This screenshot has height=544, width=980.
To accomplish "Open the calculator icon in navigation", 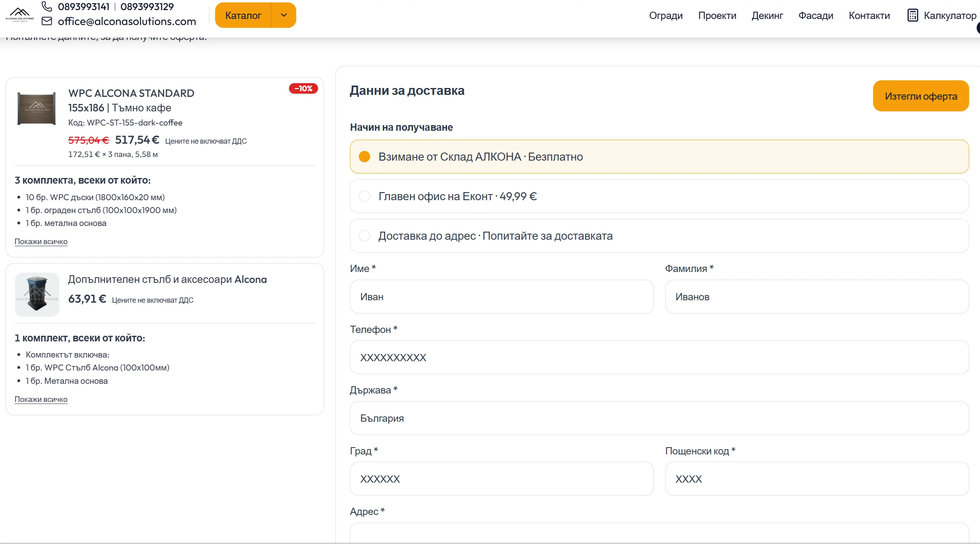I will (x=913, y=15).
